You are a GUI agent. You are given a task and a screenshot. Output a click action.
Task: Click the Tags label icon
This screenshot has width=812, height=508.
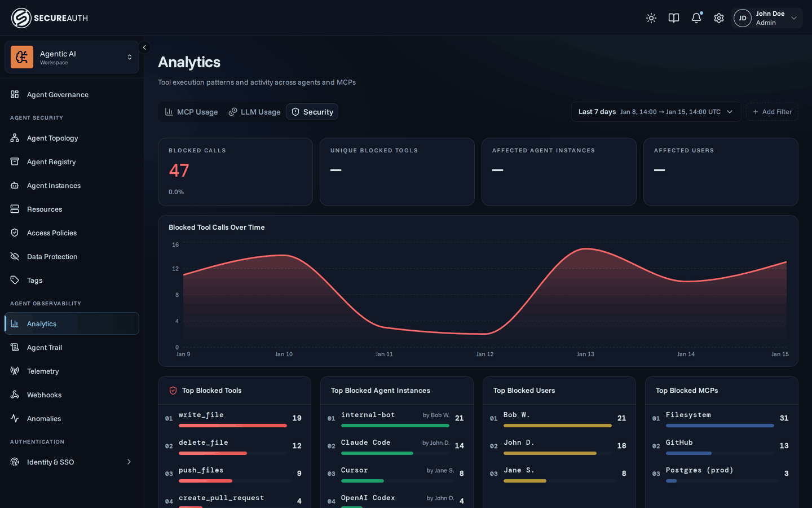15,280
